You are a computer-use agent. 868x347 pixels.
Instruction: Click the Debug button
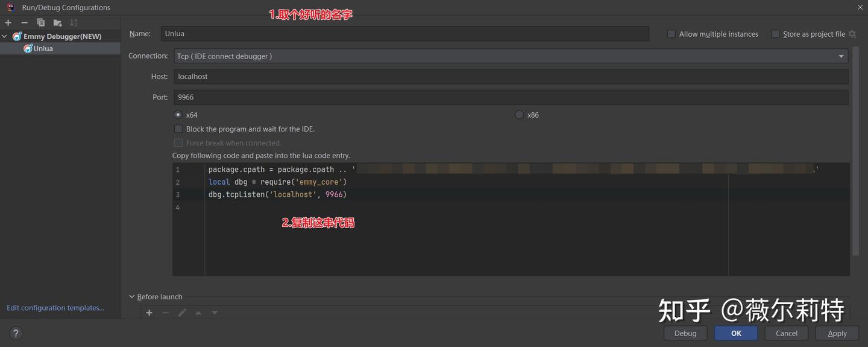click(x=685, y=333)
